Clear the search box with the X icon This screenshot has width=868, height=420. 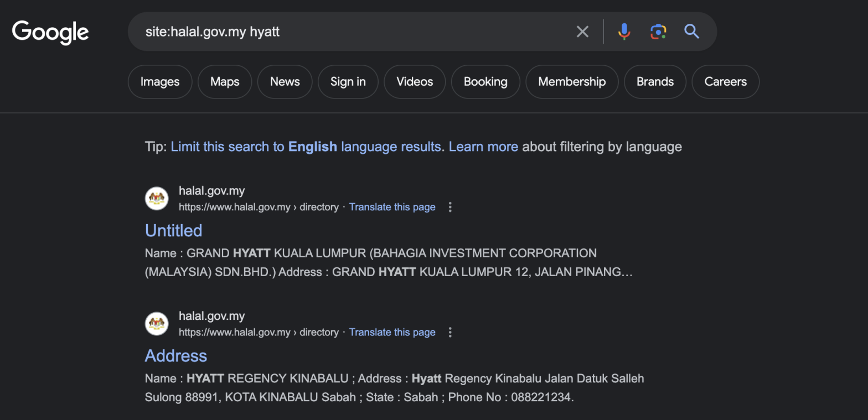[x=582, y=32]
